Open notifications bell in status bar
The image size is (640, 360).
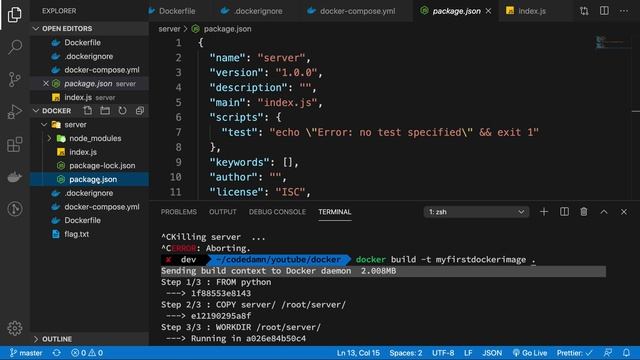coord(626,353)
